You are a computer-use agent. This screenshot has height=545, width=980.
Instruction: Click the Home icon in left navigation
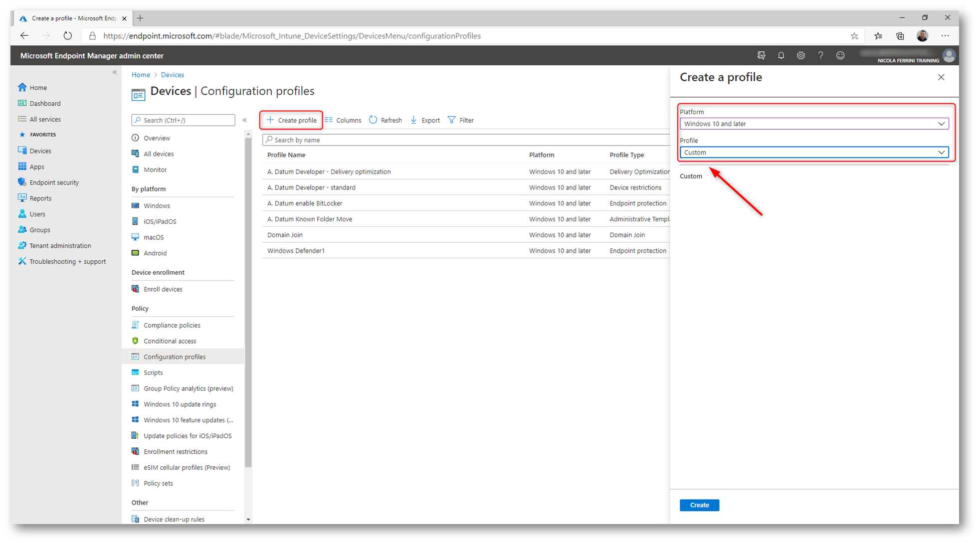[x=22, y=87]
